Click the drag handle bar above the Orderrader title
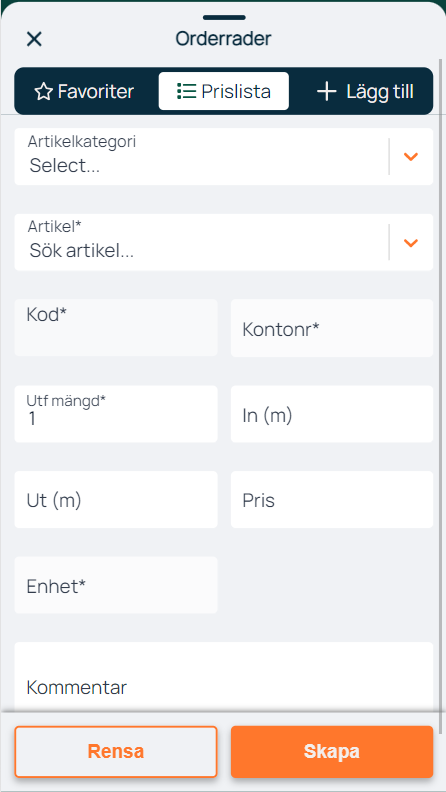This screenshot has height=792, width=446. tap(224, 18)
